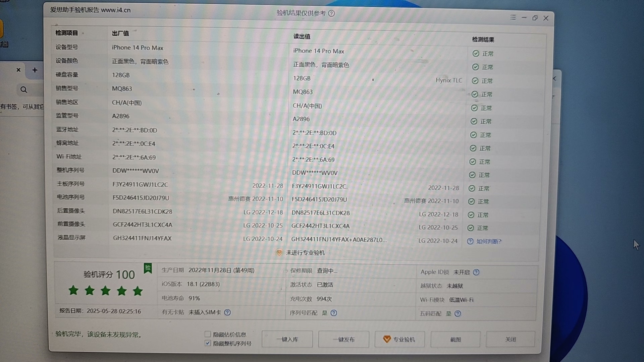Click the 报告日期 2025-05-28 02:25:16 text
Viewport: 644px width, 362px height.
(100, 311)
